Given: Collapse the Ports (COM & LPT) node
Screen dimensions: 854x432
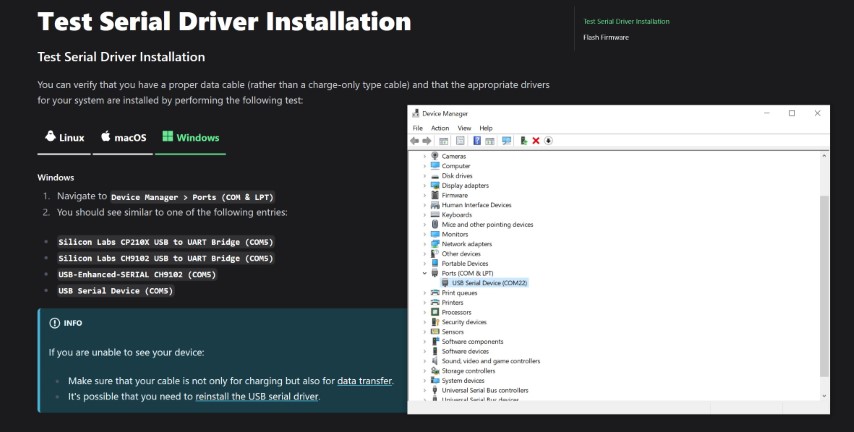Looking at the screenshot, I should coord(425,273).
